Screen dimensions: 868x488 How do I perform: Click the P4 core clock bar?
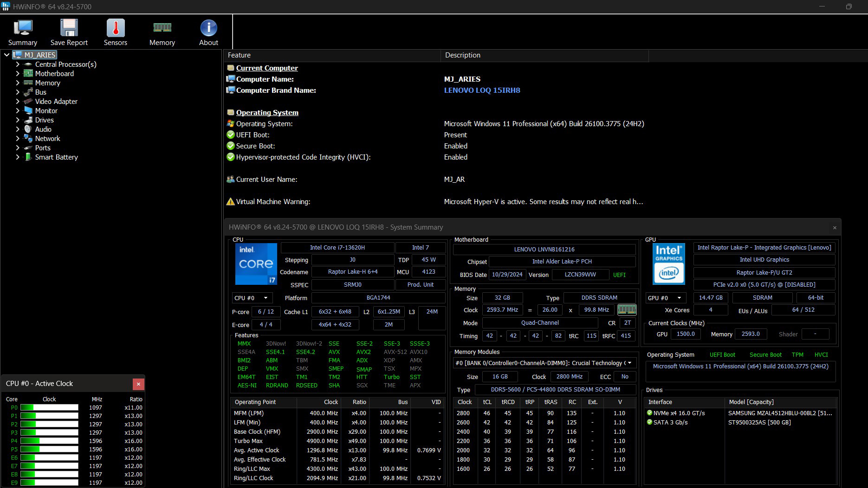click(x=49, y=441)
